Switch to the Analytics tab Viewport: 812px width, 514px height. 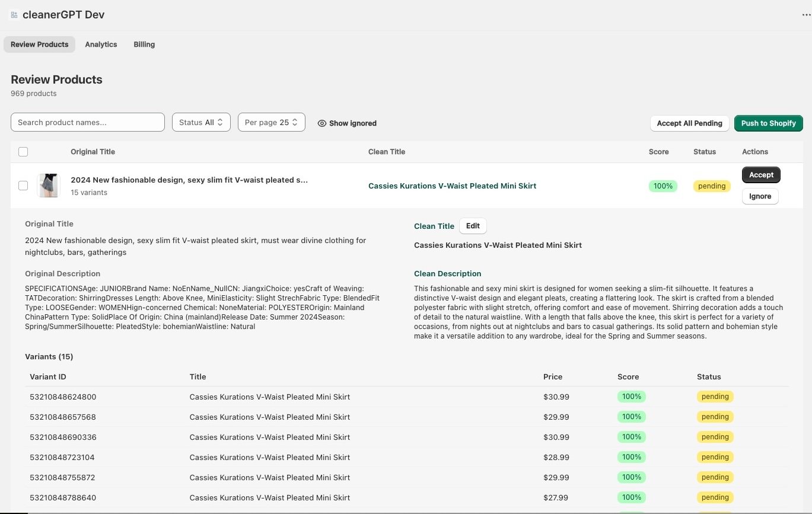(x=101, y=44)
